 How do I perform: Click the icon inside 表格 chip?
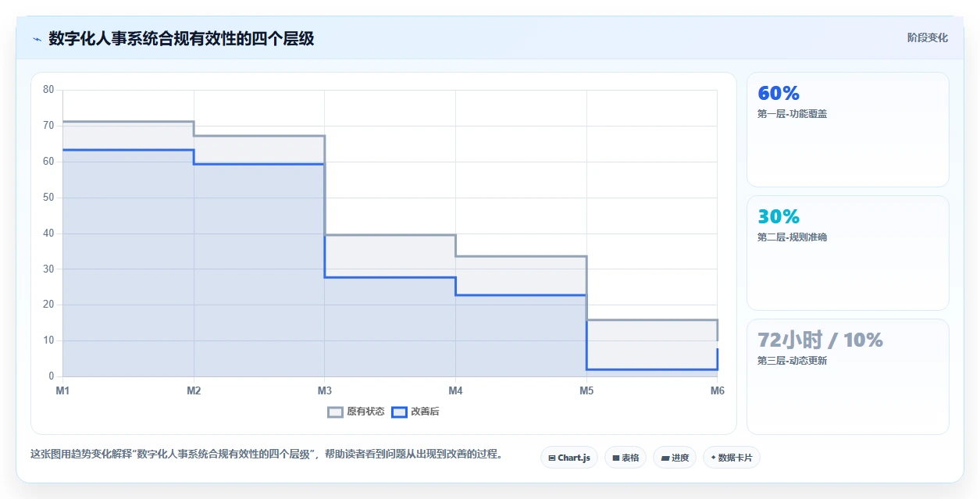click(615, 458)
